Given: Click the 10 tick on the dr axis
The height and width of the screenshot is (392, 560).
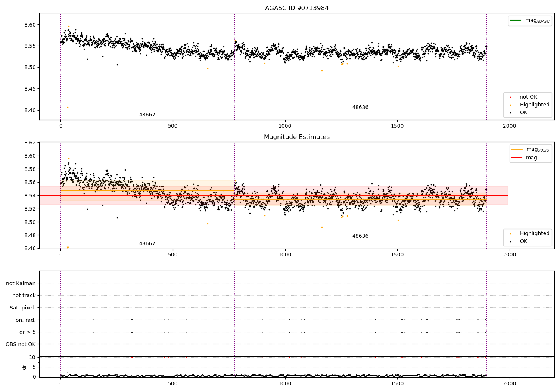Looking at the screenshot, I should click(x=32, y=357).
